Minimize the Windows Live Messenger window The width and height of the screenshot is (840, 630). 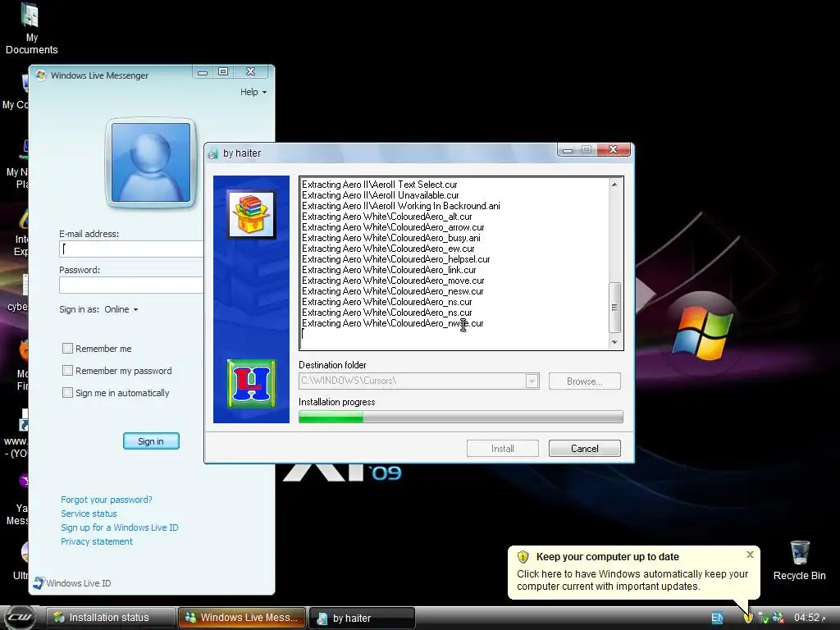point(203,72)
